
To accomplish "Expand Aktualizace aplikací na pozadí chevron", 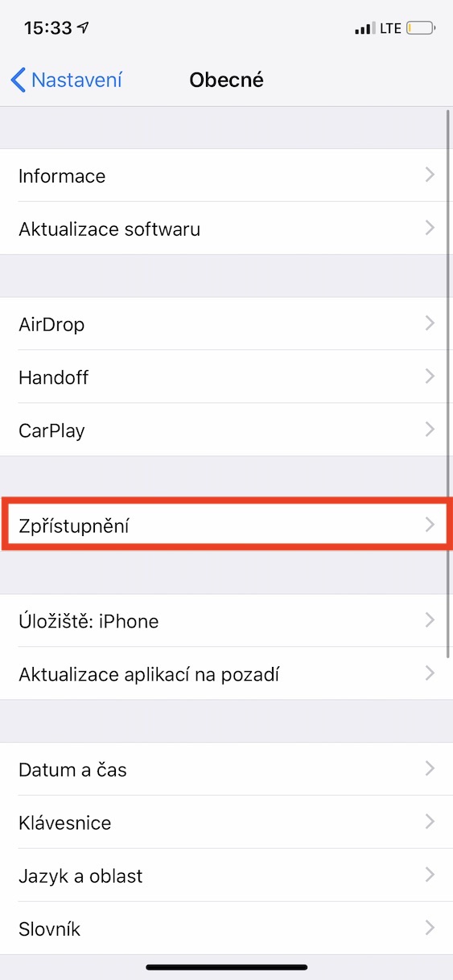I will tap(430, 673).
